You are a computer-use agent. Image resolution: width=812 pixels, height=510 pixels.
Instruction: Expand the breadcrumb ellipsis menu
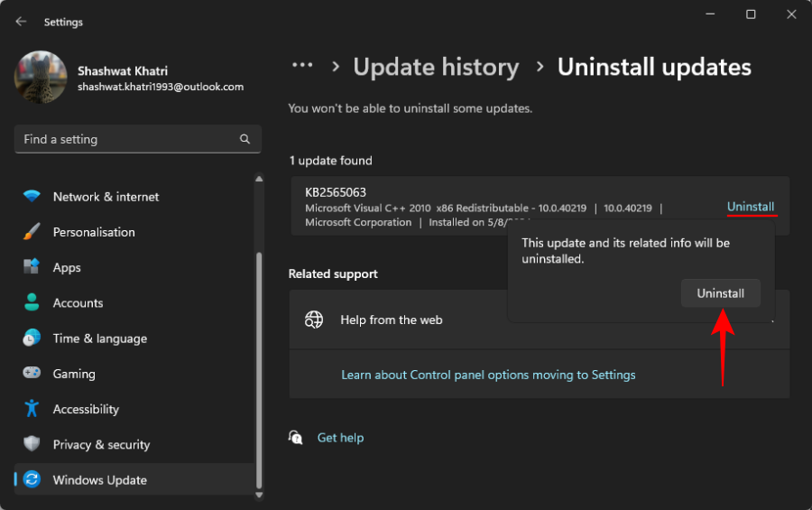(x=302, y=66)
